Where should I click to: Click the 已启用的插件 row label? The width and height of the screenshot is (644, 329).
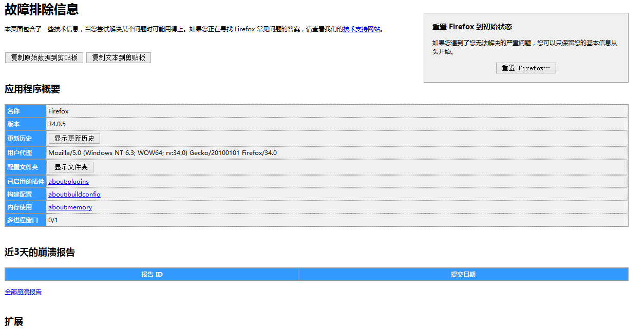[26, 182]
